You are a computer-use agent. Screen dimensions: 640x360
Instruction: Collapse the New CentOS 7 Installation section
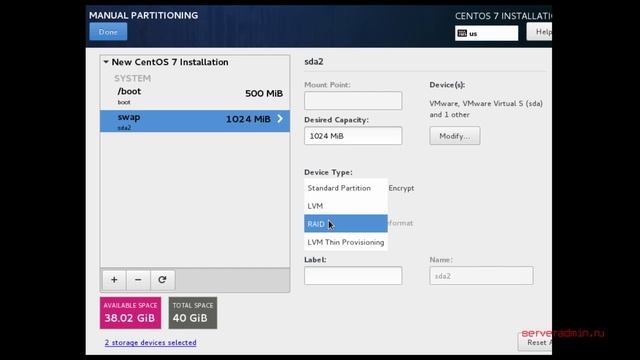(x=106, y=62)
